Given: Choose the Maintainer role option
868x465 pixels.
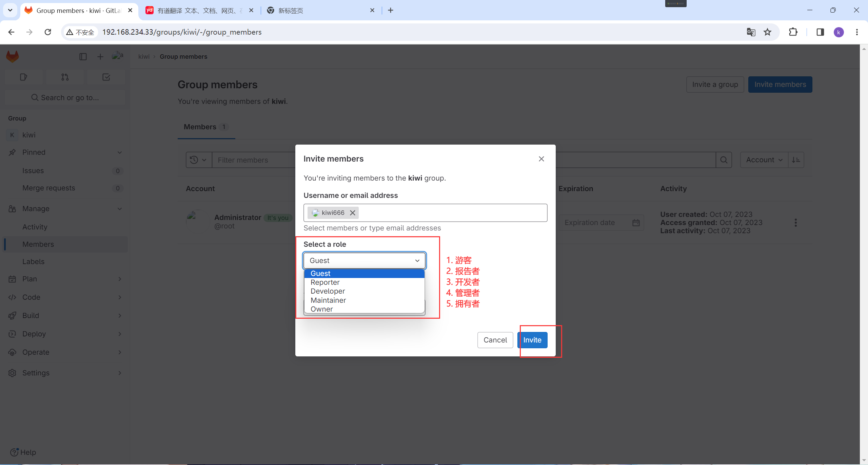Looking at the screenshot, I should (364, 300).
